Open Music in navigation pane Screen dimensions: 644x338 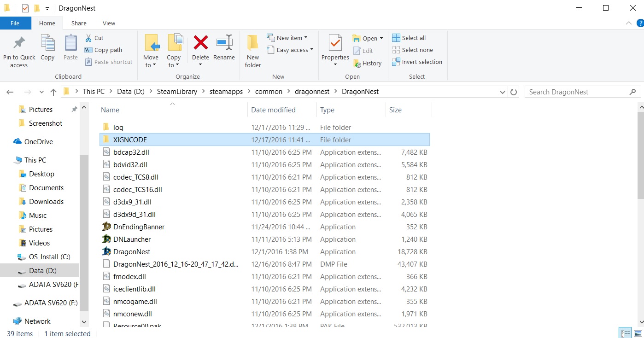click(x=33, y=215)
